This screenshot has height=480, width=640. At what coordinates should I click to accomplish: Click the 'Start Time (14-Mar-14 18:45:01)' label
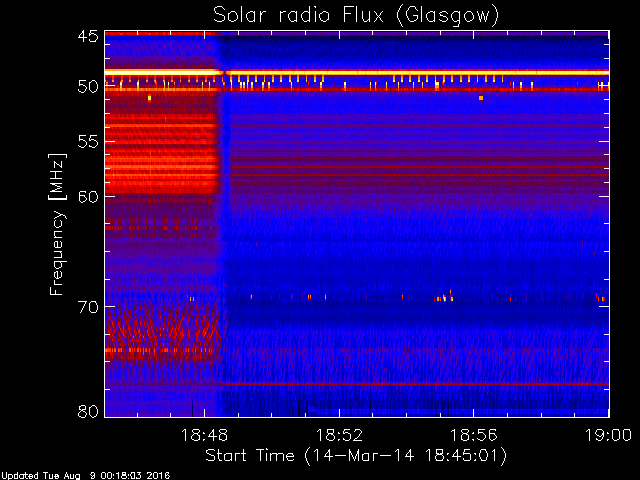(356, 456)
